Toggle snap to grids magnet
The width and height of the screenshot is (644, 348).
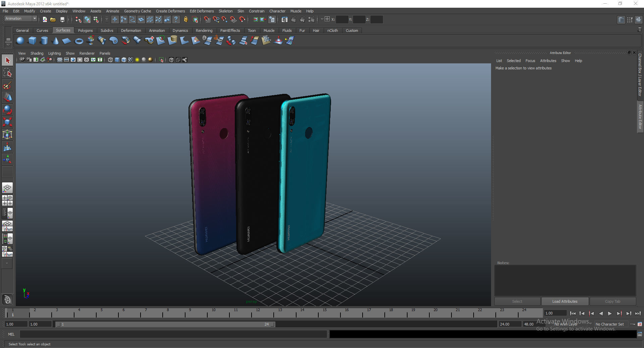[x=207, y=19]
